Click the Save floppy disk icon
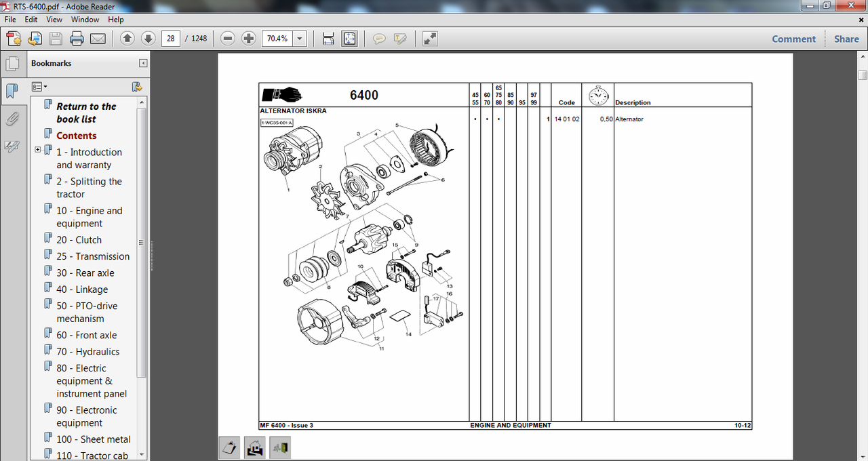 click(x=56, y=39)
